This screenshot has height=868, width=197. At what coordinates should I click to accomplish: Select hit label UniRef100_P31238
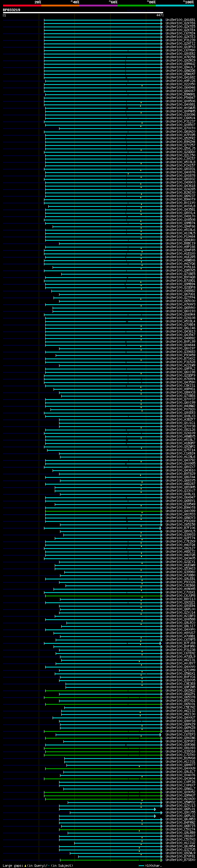tap(180, 650)
